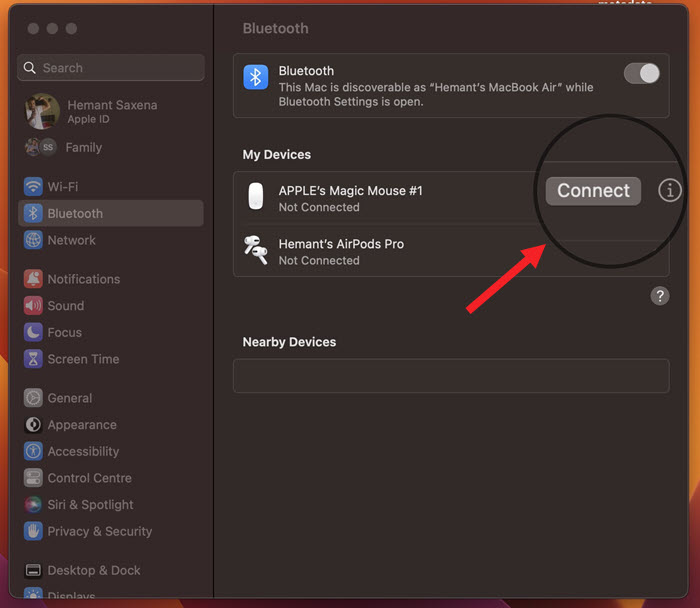
Task: Click the large Bluetooth logo in header card
Action: (255, 77)
